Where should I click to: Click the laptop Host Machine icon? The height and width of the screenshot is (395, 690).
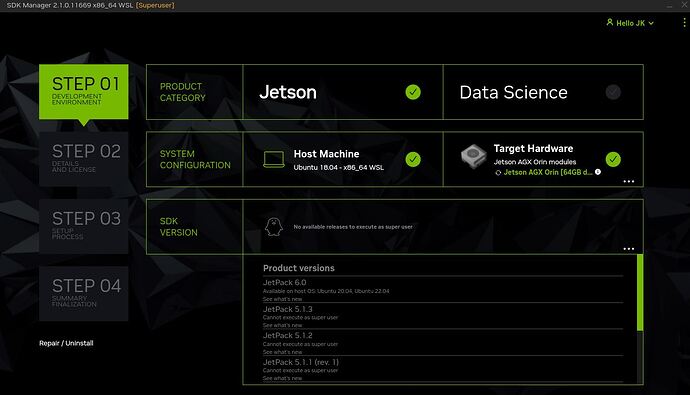[274, 159]
